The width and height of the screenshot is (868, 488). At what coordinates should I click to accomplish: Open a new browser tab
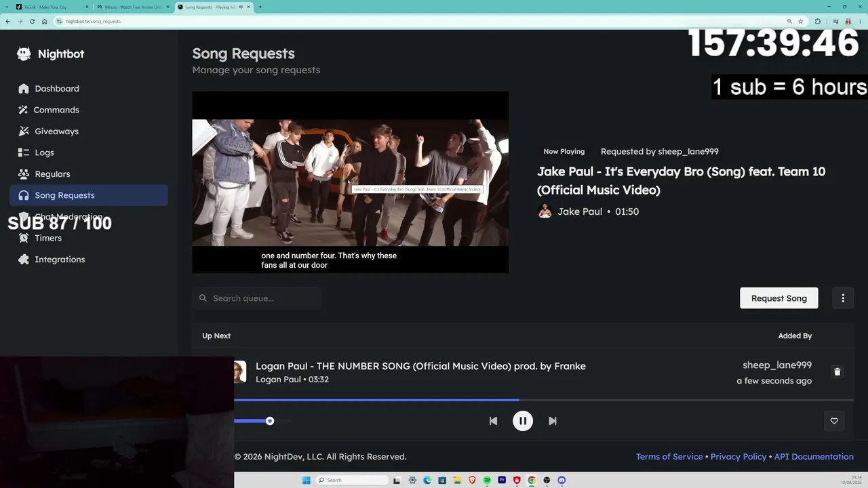[x=260, y=7]
